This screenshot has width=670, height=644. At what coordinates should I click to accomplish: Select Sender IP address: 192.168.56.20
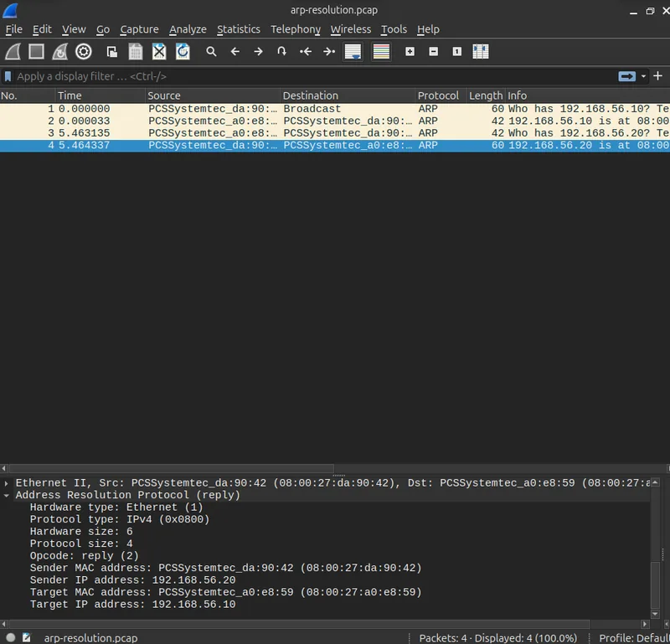click(x=132, y=580)
